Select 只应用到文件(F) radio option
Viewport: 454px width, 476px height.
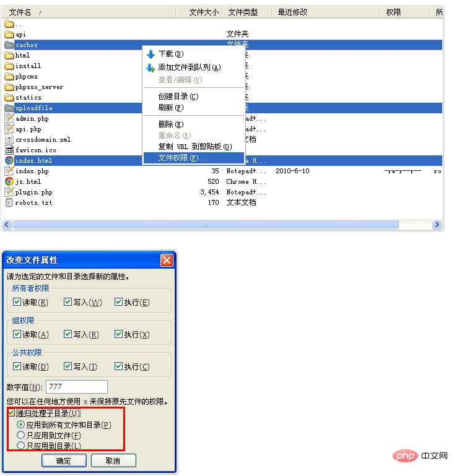20,435
